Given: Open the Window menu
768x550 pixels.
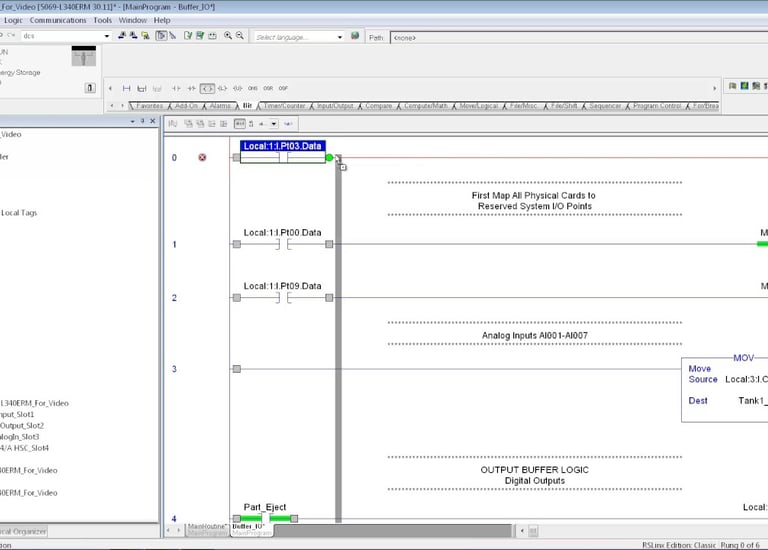Looking at the screenshot, I should 133,20.
